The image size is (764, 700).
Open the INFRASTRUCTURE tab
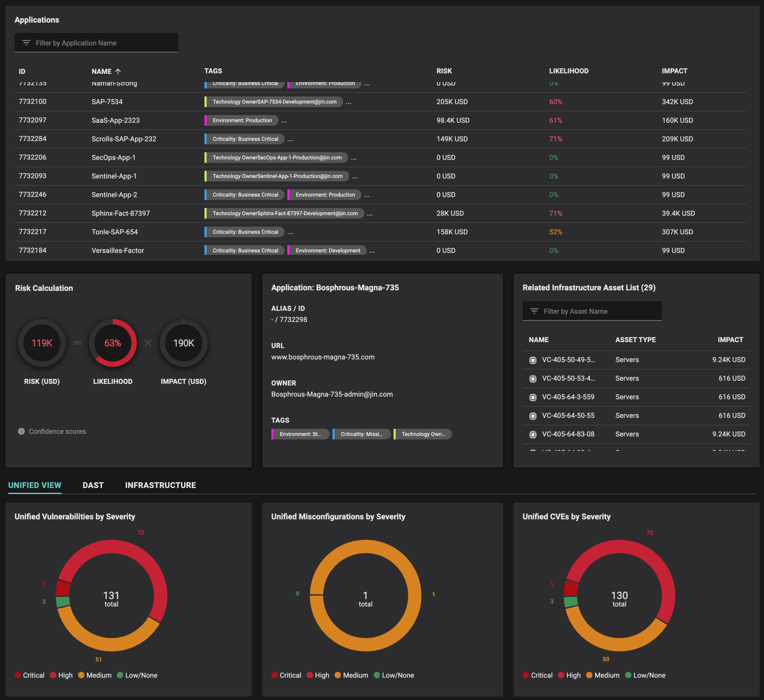tap(160, 485)
